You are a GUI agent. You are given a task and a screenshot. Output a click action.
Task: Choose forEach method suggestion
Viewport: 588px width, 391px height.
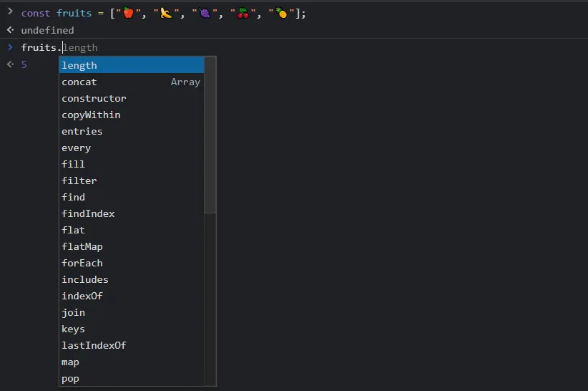(131, 263)
